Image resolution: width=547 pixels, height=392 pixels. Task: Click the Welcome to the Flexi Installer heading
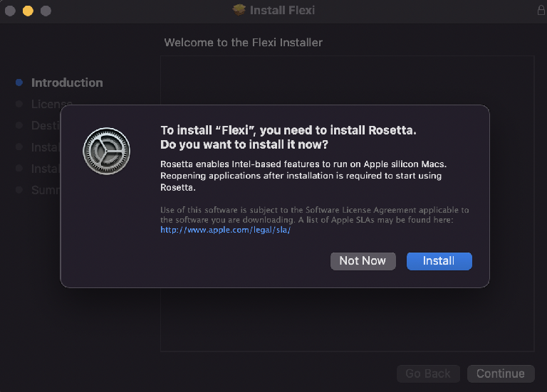pyautogui.click(x=243, y=43)
